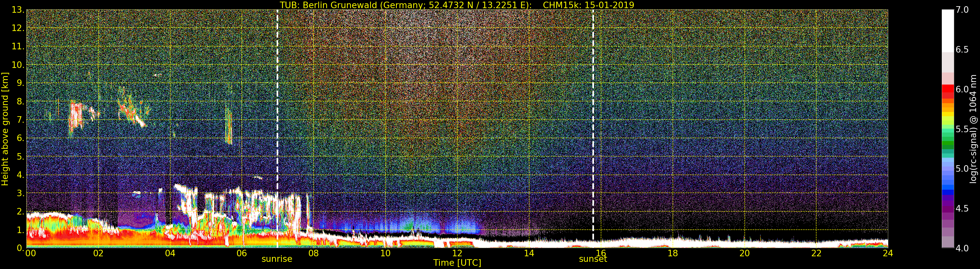Click the y-axis tick label 4.

point(21,175)
